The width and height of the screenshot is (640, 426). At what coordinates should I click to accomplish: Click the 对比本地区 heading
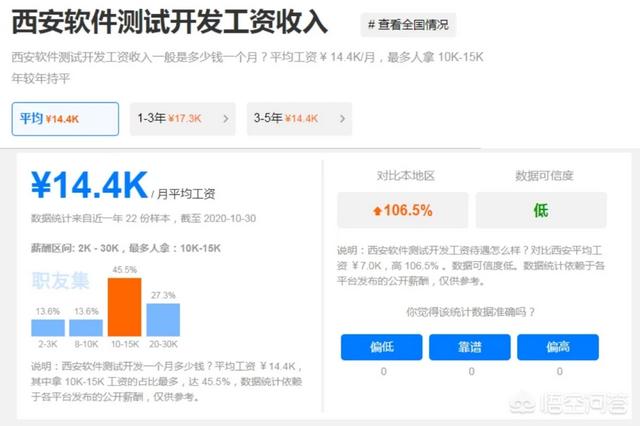coord(405,176)
